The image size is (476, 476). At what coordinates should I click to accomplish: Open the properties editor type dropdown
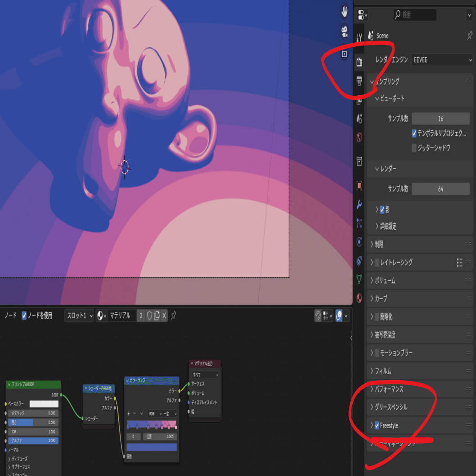362,14
